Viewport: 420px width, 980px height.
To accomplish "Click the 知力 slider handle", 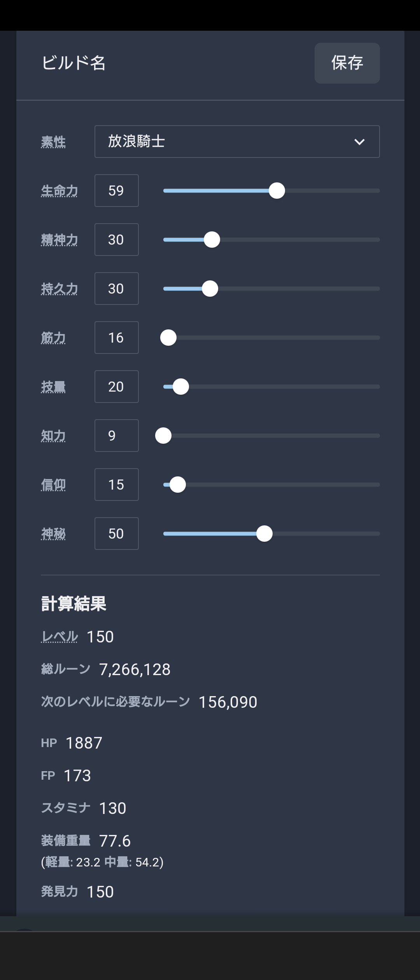I will [163, 436].
